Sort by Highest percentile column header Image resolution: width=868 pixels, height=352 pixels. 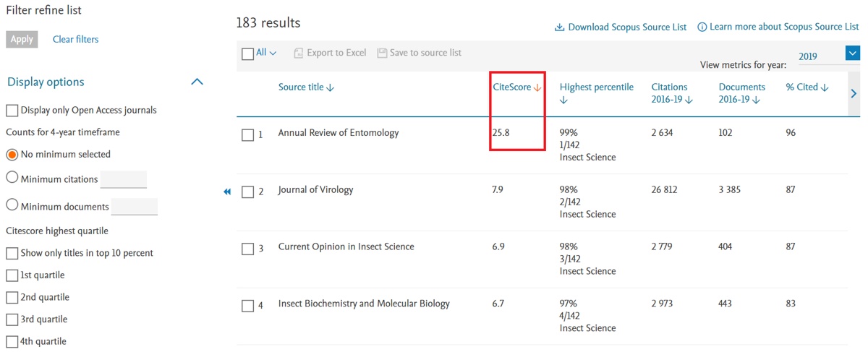pos(597,93)
